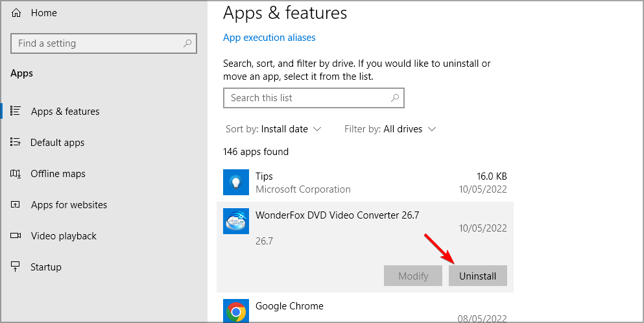
Task: Click the Offline maps icon
Action: pyautogui.click(x=16, y=173)
